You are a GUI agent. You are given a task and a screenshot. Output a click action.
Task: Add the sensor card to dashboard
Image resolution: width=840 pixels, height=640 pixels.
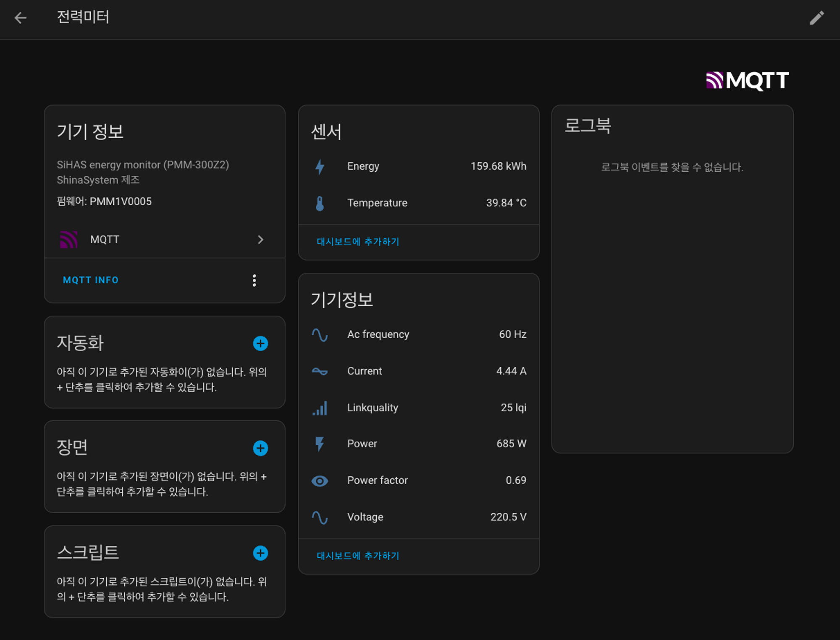coord(358,242)
